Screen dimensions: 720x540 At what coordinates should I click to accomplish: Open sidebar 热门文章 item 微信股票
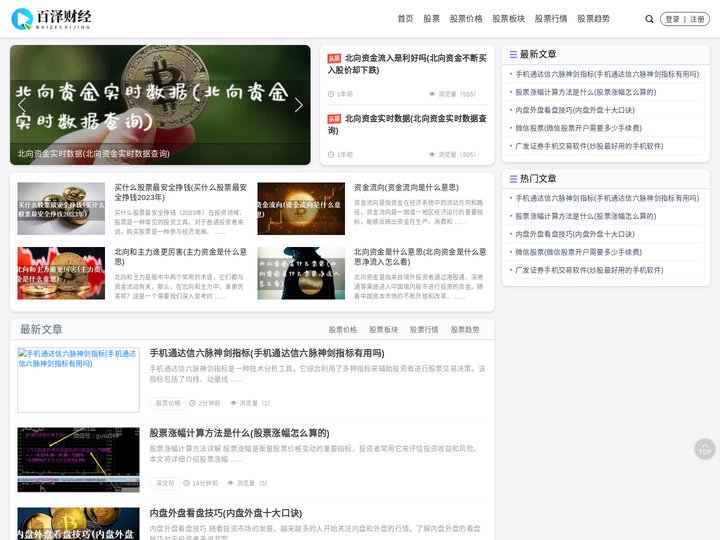(579, 252)
